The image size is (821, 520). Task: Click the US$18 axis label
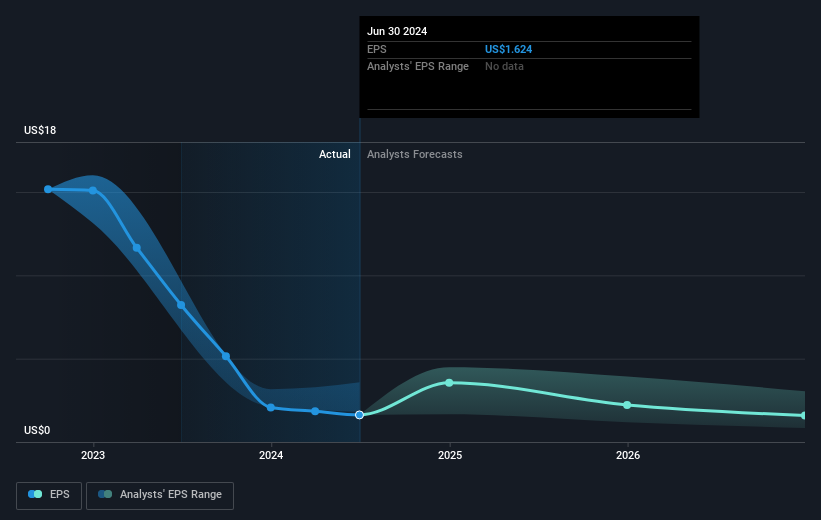(x=40, y=130)
